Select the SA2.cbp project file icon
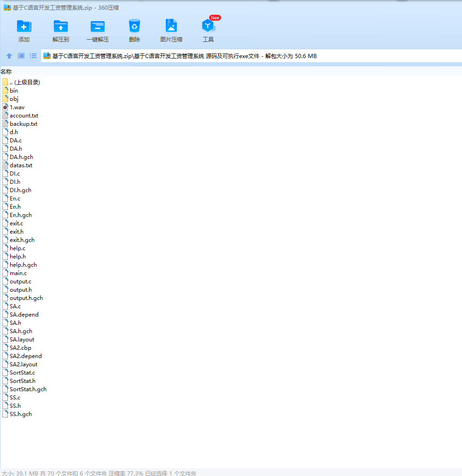Screen dimensions: 462x476 [5, 347]
